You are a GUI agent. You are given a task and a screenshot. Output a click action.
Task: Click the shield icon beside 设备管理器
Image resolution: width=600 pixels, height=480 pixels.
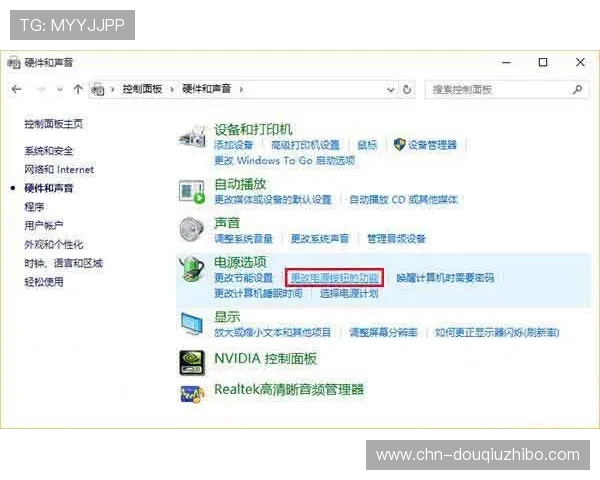click(x=399, y=144)
